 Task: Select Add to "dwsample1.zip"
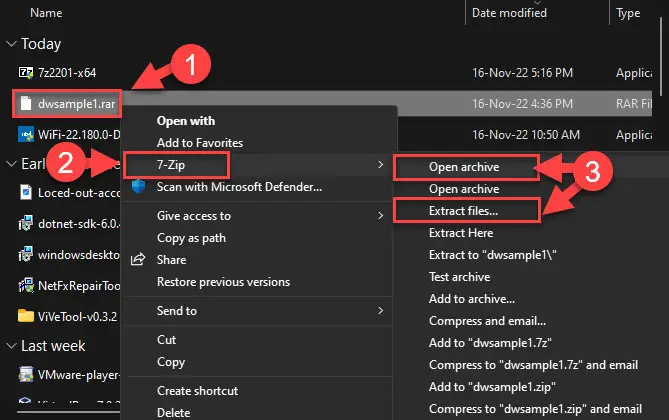tap(492, 387)
